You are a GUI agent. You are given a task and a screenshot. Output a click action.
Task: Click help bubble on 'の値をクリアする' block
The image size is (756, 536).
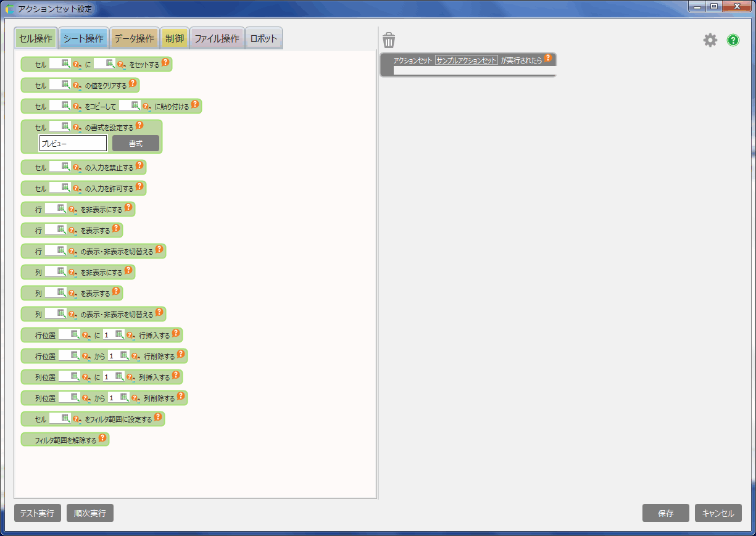[133, 83]
